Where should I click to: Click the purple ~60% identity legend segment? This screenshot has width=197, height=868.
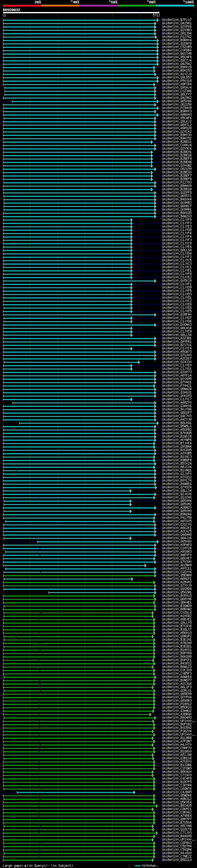[99, 6]
